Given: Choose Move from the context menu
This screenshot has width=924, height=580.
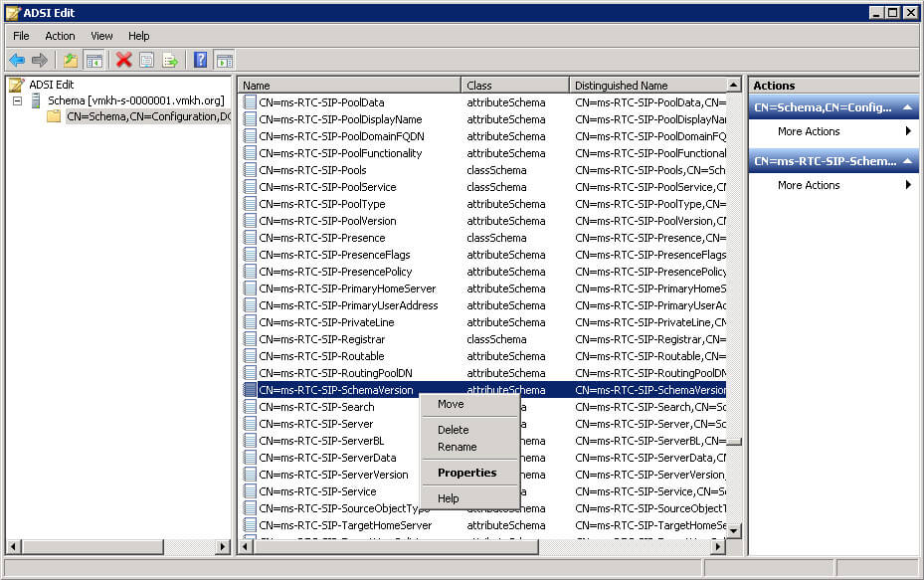Looking at the screenshot, I should pyautogui.click(x=469, y=404).
